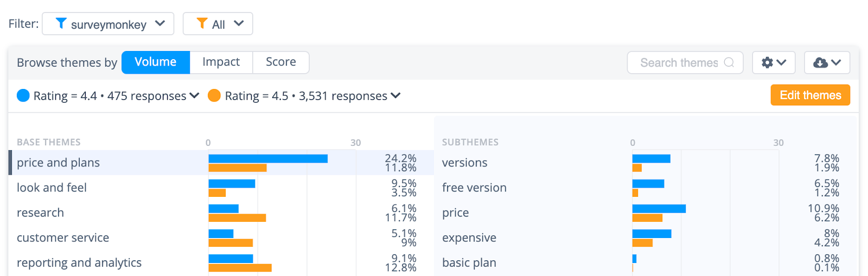Screen dimensions: 868x276
Task: Select the look and feel theme
Action: 52,188
